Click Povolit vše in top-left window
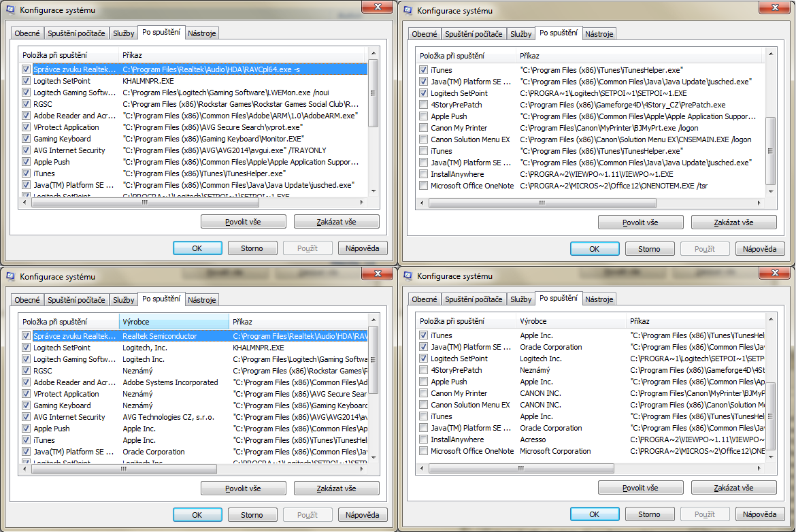The width and height of the screenshot is (796, 532). click(x=243, y=222)
